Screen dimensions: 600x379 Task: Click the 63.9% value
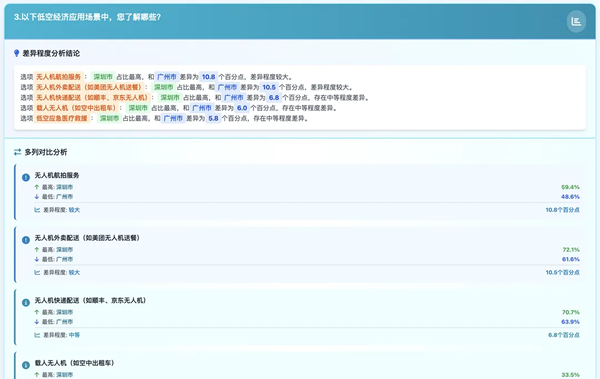(570, 322)
